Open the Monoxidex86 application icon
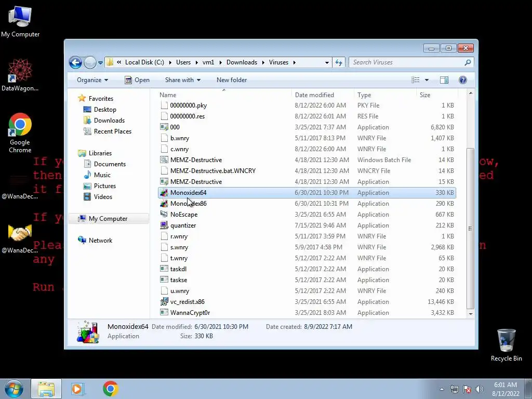 pyautogui.click(x=164, y=204)
